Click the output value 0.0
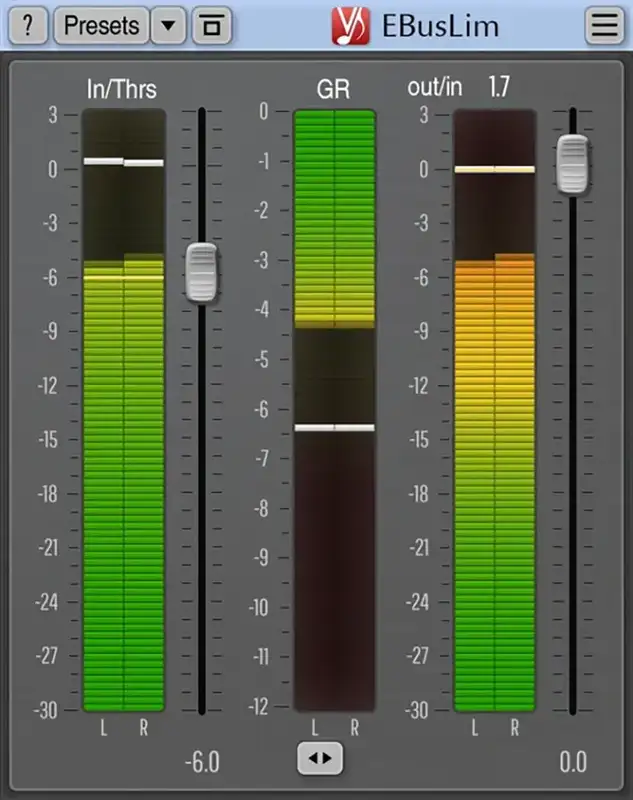This screenshot has width=633, height=800. [573, 762]
